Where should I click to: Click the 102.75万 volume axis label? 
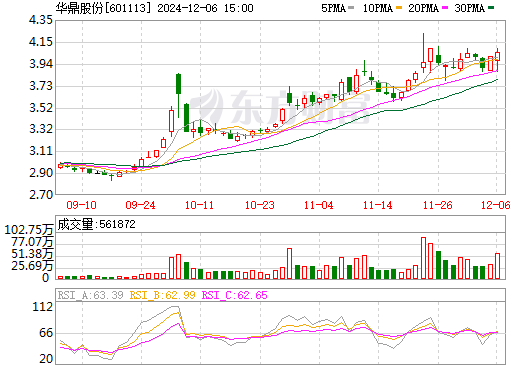point(29,230)
